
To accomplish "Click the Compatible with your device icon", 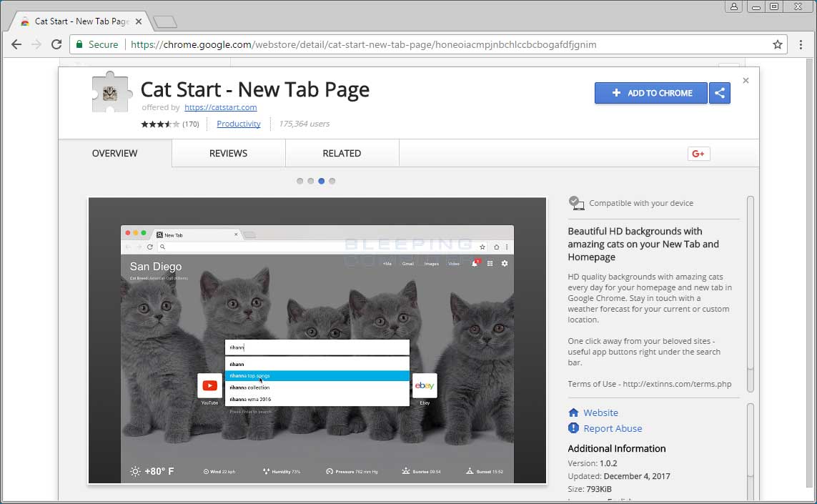I will [x=576, y=203].
